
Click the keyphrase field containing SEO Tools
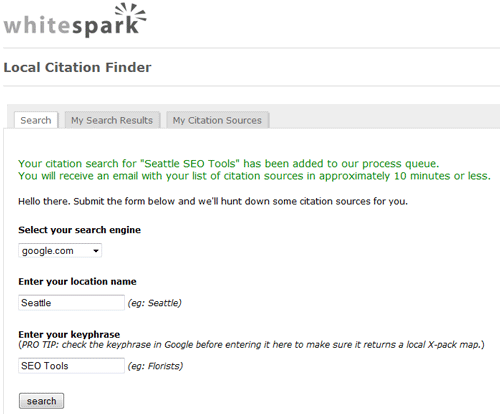[71, 366]
